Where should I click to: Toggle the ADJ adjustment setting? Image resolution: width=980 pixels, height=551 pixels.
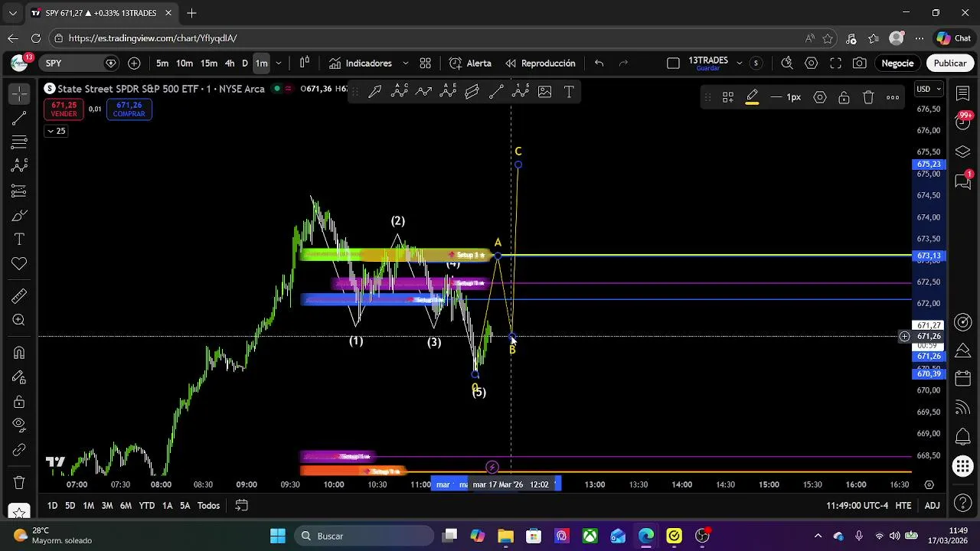(932, 506)
